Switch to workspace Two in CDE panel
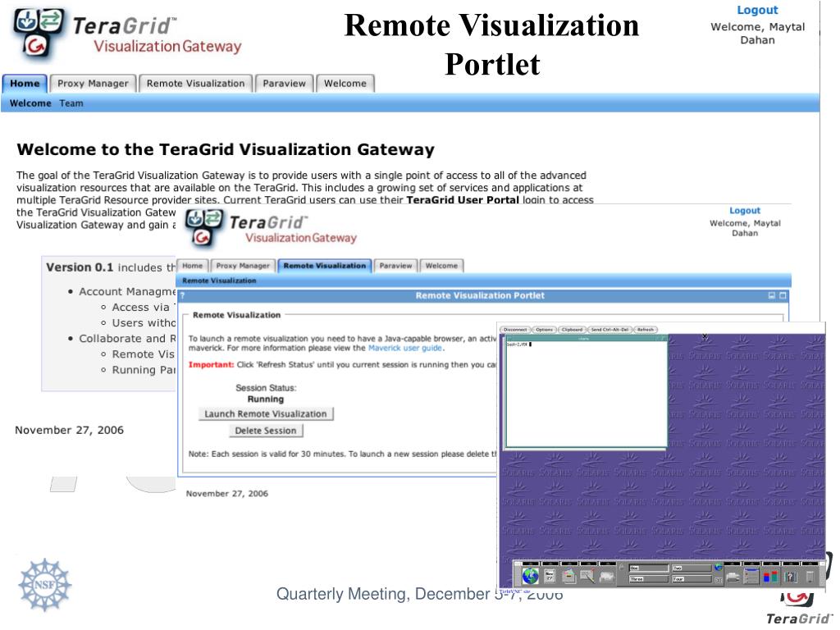 (692, 568)
